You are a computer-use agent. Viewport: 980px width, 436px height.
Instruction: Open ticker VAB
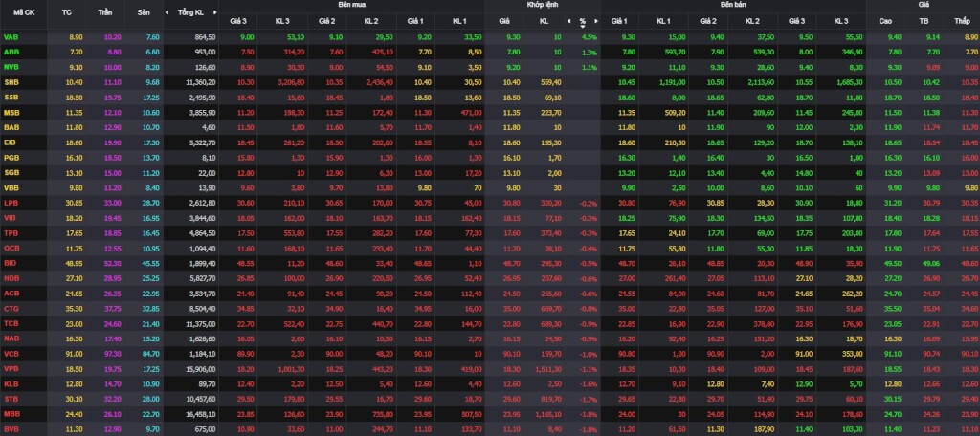click(11, 37)
